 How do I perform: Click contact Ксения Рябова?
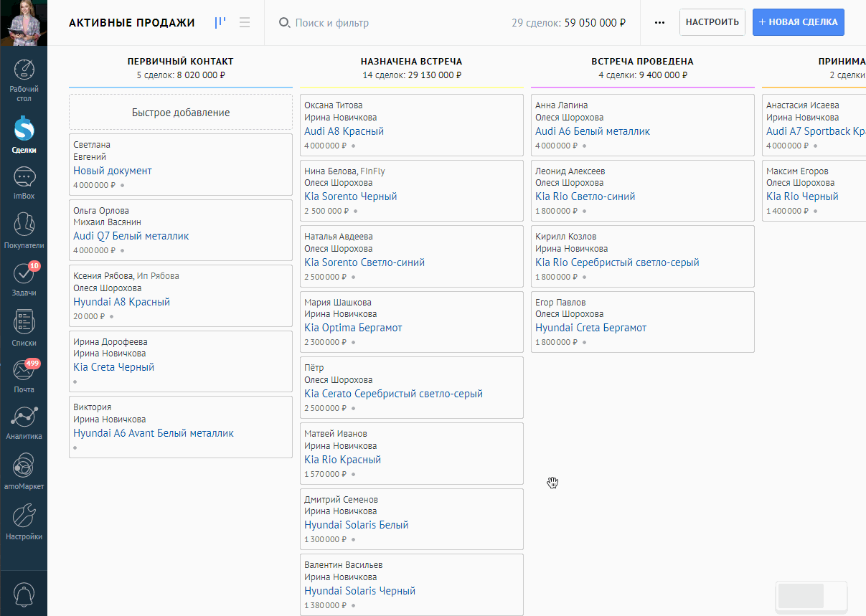pyautogui.click(x=103, y=276)
